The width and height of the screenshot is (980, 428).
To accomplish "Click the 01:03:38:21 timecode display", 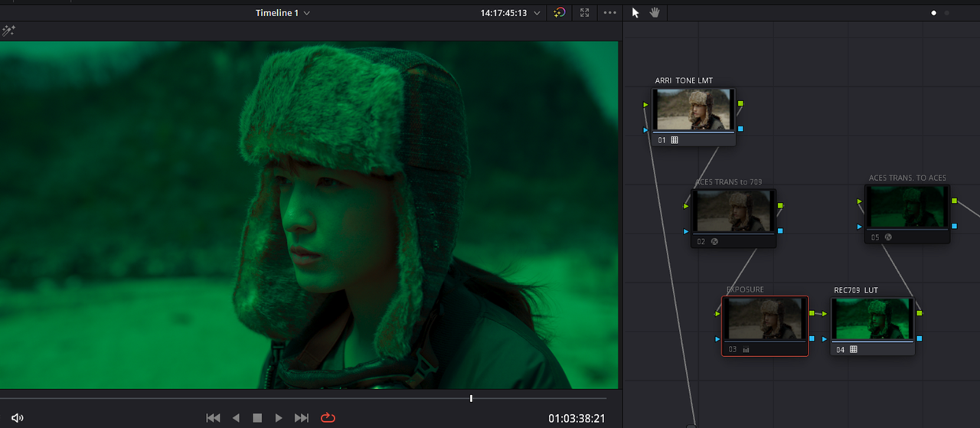I will pos(577,418).
